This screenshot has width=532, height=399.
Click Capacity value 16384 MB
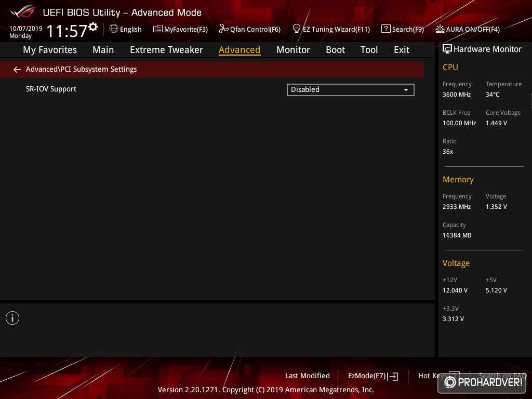(x=457, y=235)
